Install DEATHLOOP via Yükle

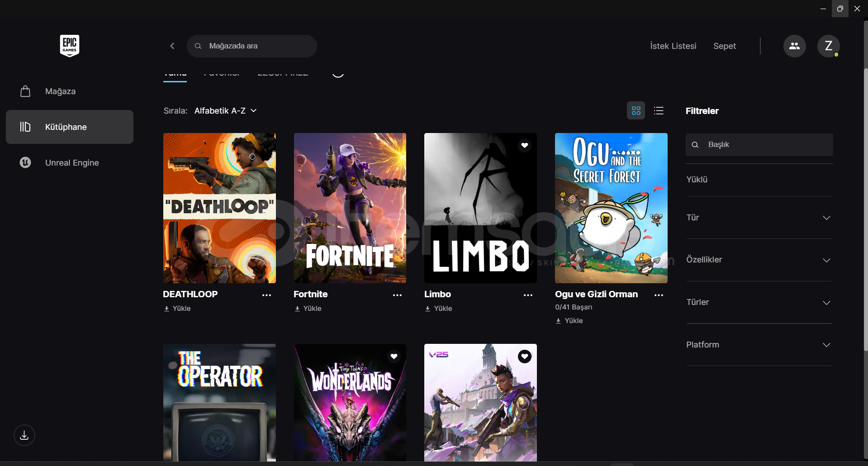tap(177, 309)
